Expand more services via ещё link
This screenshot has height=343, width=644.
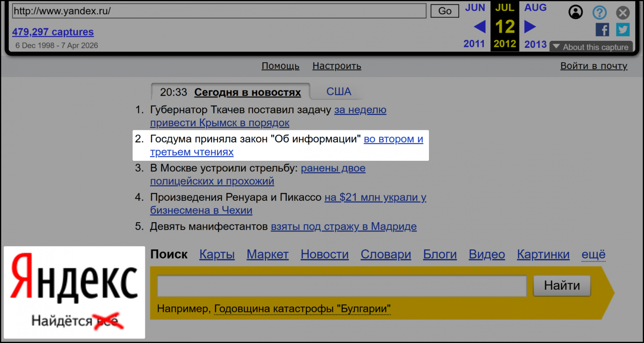click(x=593, y=255)
